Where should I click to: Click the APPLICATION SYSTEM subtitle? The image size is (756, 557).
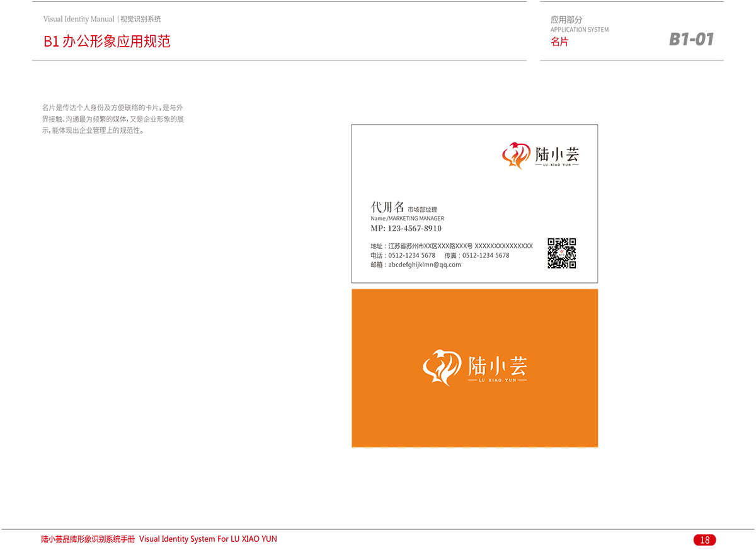[580, 30]
